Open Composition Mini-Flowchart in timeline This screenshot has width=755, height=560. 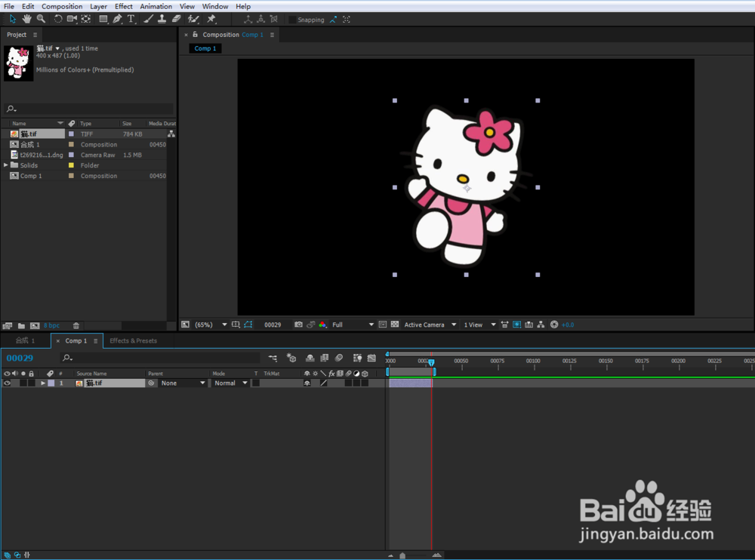[273, 358]
